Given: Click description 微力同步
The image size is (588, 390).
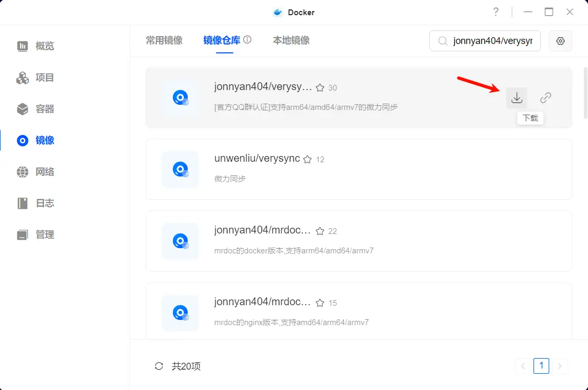Looking at the screenshot, I should [230, 179].
